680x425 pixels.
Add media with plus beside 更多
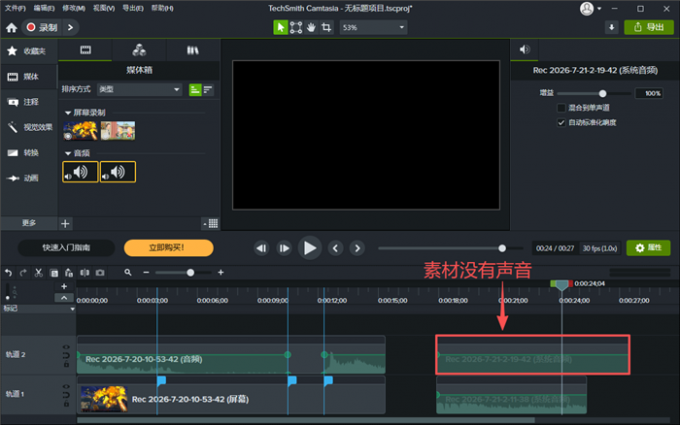pos(65,223)
